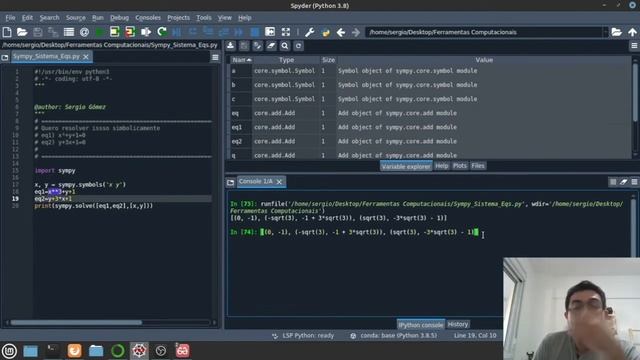
Task: Open Preferences with the wrench icon
Action: tap(309, 32)
